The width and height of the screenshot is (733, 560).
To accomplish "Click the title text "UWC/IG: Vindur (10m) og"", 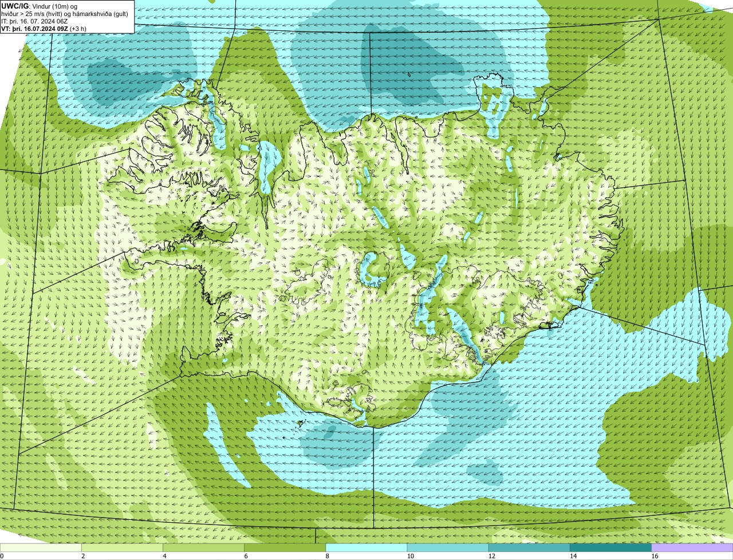I will 40,6.
